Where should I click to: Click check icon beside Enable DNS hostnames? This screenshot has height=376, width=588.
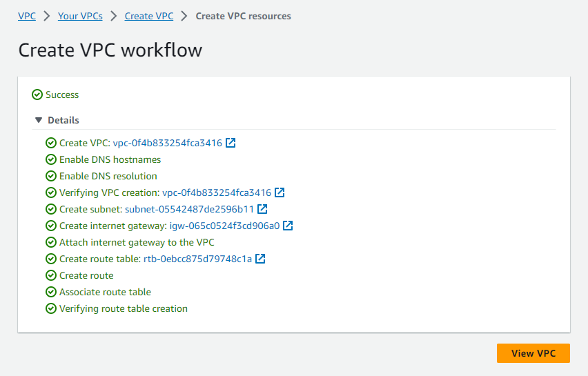[51, 159]
